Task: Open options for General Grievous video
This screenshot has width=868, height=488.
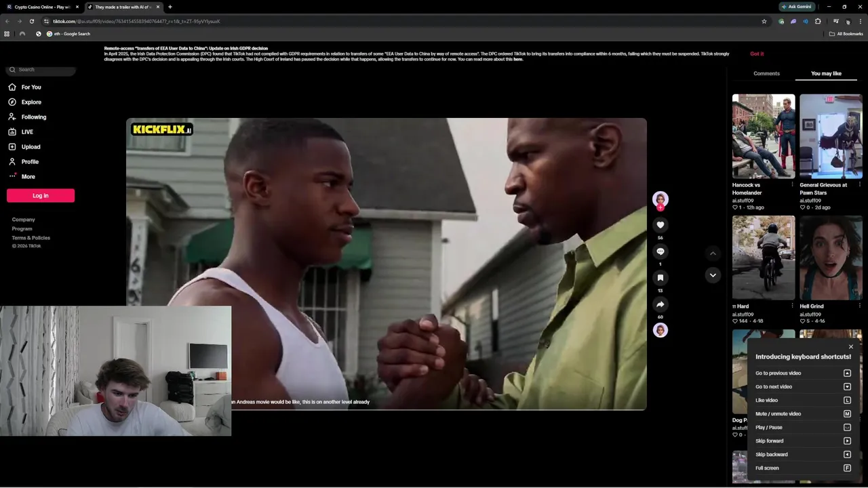Action: pos(859,184)
